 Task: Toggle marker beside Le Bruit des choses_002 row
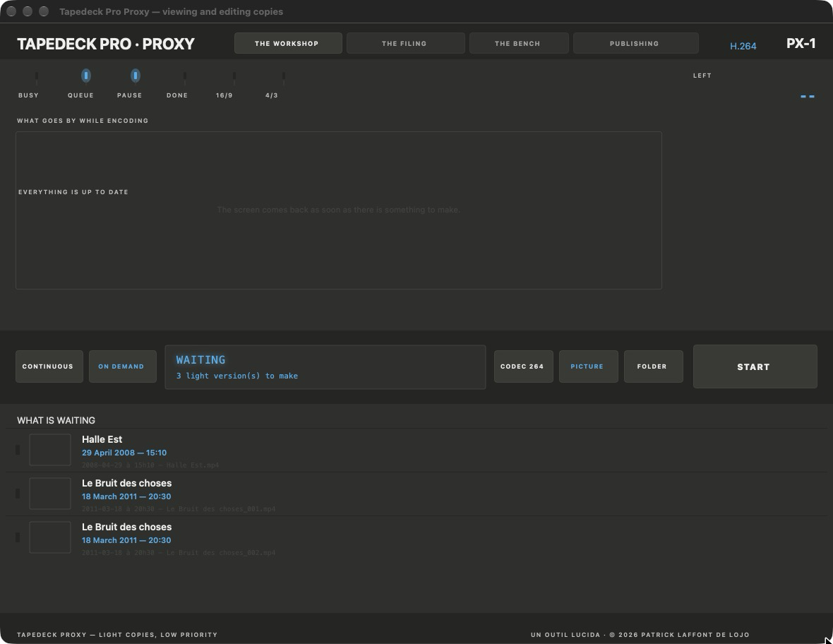point(18,537)
